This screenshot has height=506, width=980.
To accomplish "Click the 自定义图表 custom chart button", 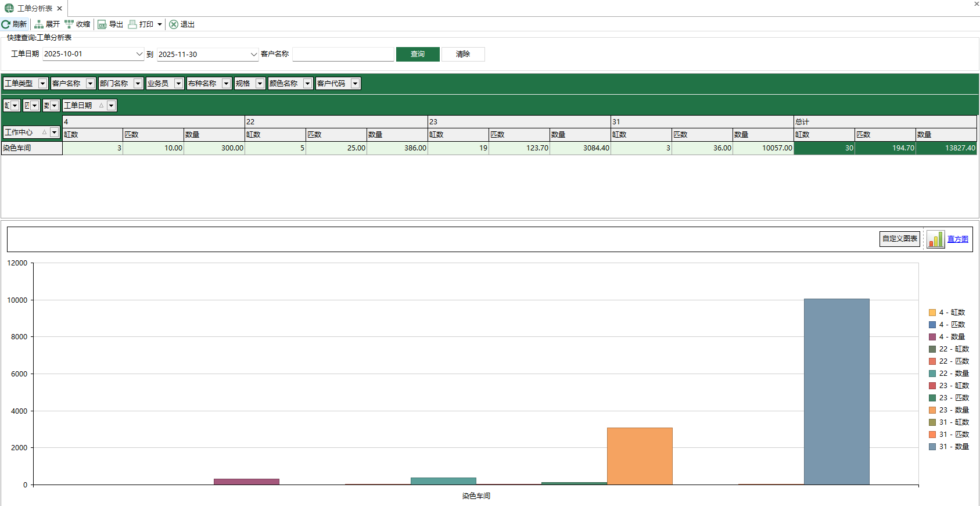I will 899,239.
